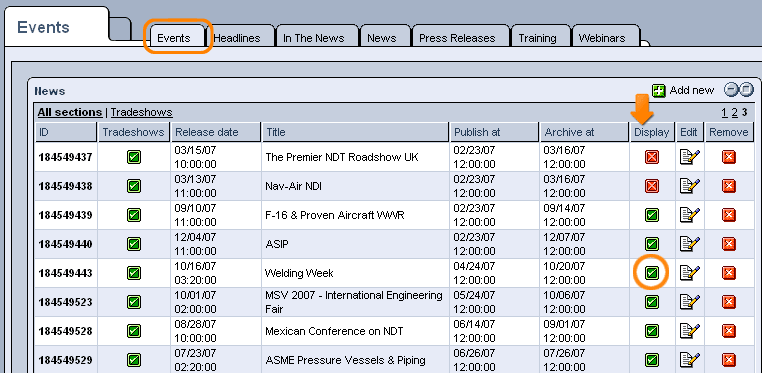Filter by Tradeshows section link
Viewport: 762px width, 373px height.
(141, 112)
